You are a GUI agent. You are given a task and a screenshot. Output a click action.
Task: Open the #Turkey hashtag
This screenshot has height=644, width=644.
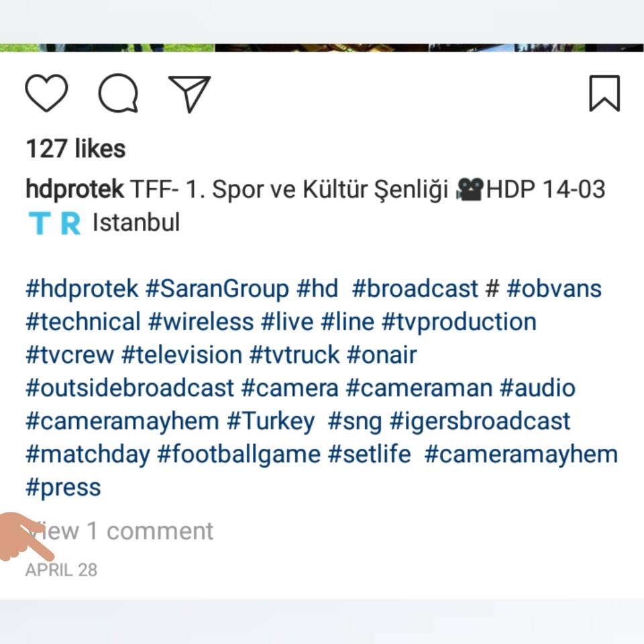270,422
